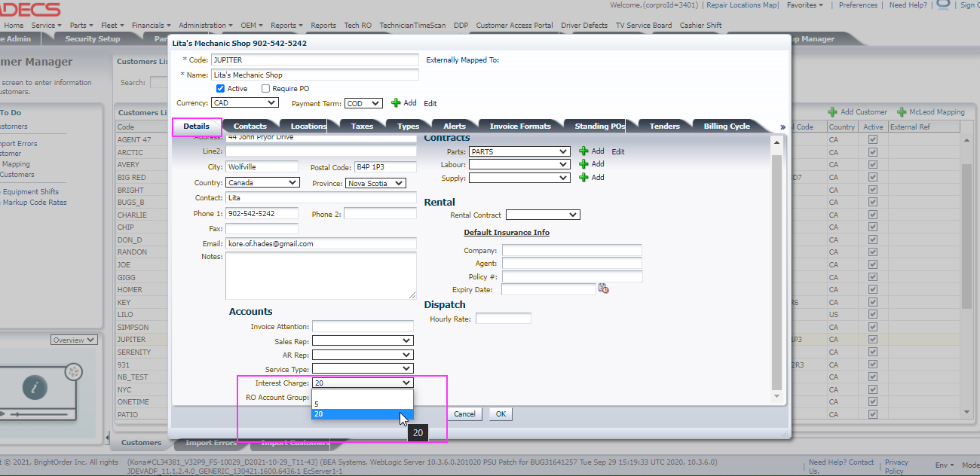Open the Overview dropdown in left panel
Viewport: 980px width, 476px height.
[74, 340]
